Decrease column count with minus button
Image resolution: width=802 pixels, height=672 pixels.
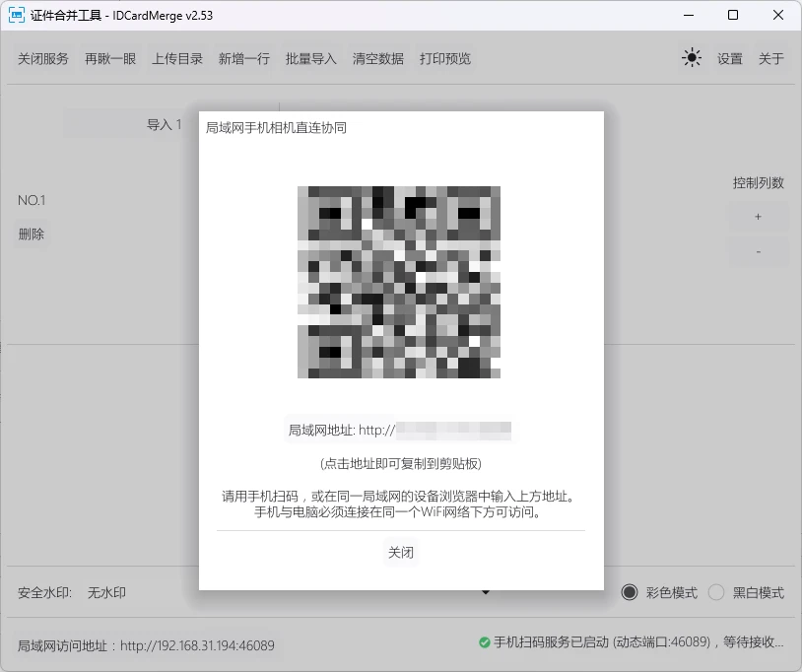point(758,251)
